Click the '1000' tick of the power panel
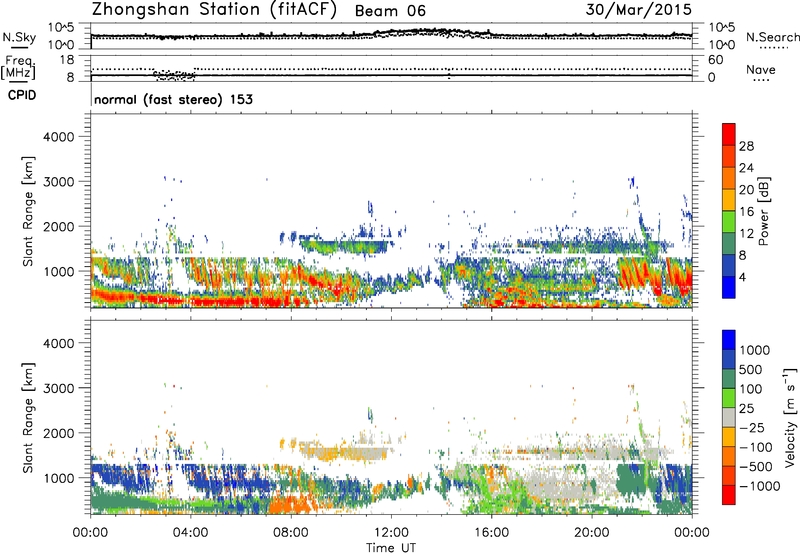The image size is (800, 554). (x=59, y=271)
